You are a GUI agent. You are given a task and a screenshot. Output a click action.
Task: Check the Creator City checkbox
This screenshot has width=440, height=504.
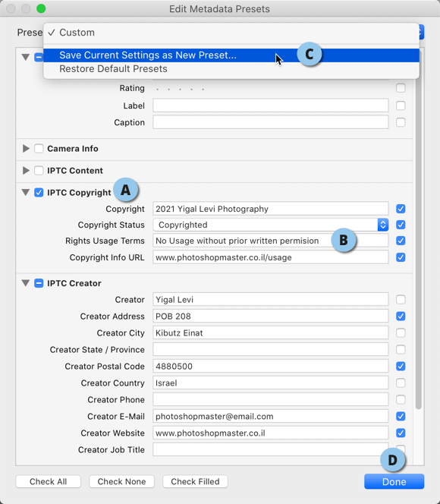tap(401, 333)
